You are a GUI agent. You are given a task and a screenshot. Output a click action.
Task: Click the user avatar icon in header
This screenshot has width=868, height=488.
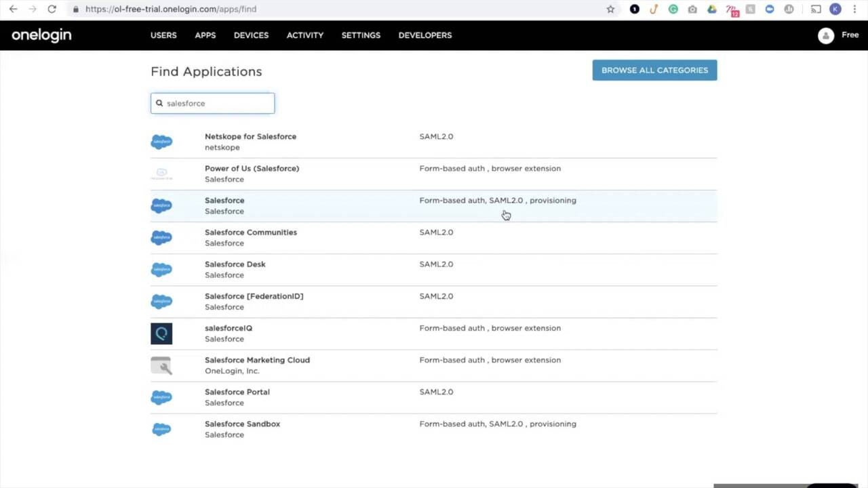pos(825,36)
